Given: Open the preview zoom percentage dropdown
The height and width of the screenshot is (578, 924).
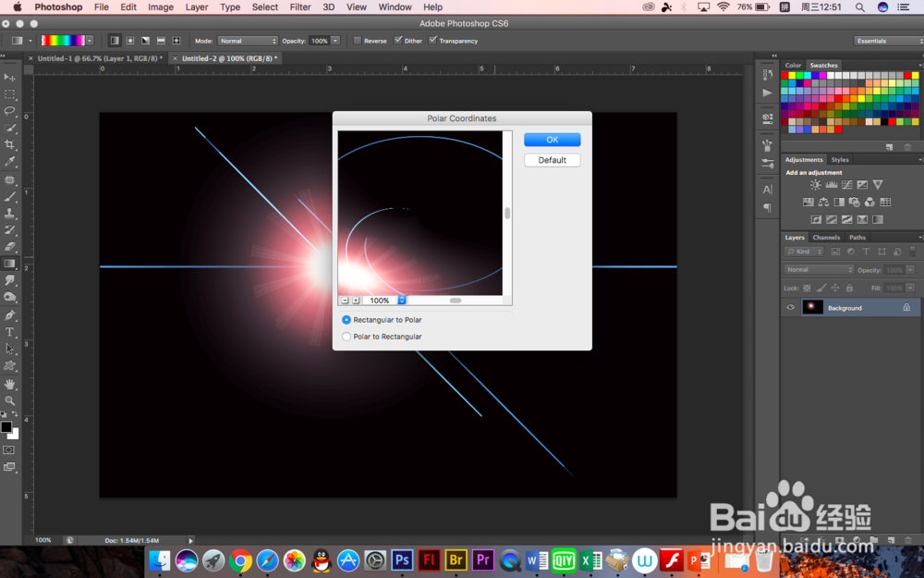Looking at the screenshot, I should [402, 301].
